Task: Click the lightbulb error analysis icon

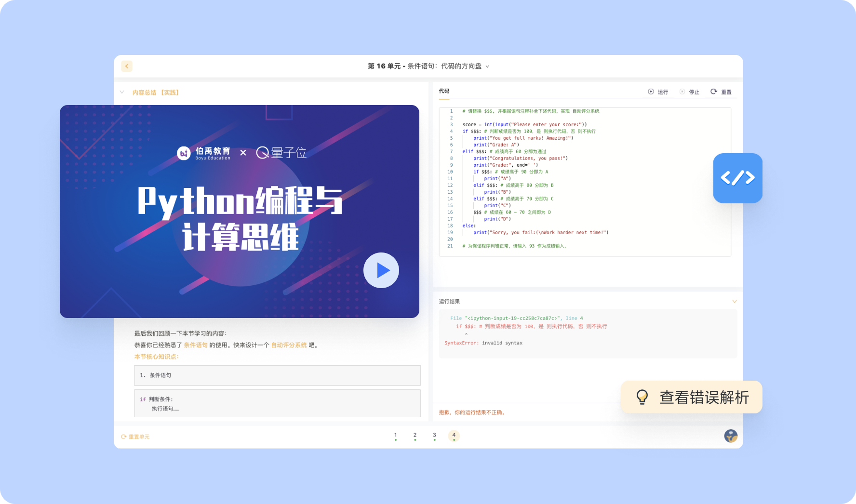Action: (x=642, y=397)
